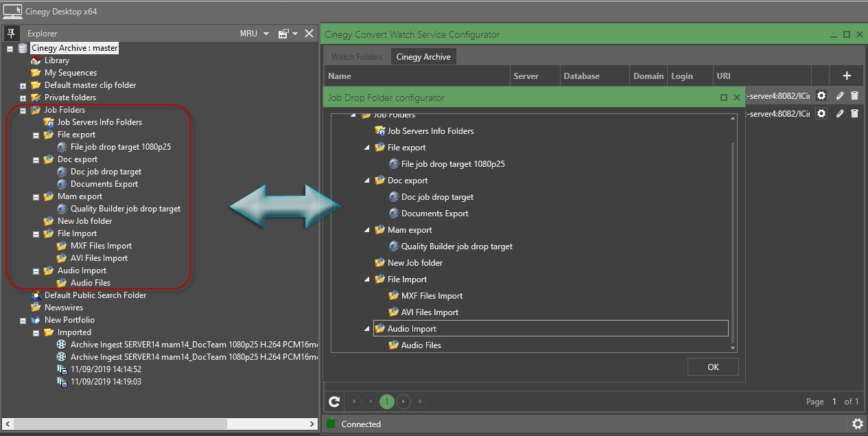This screenshot has height=436, width=868.
Task: Click the New Portfolio book icon
Action: [36, 320]
